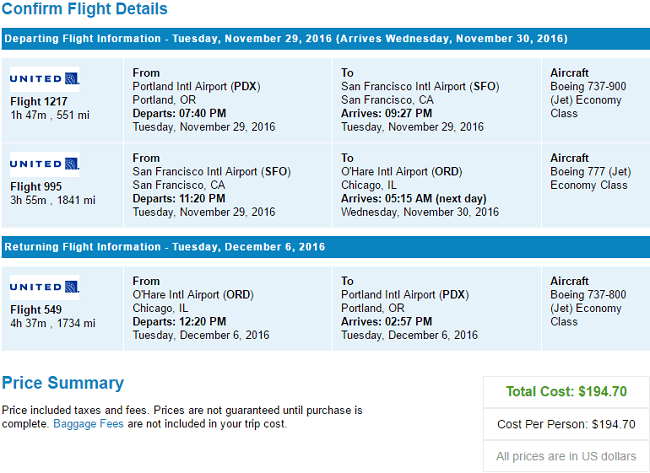Click the Flight 995 number text
650x473 pixels.
tap(36, 187)
